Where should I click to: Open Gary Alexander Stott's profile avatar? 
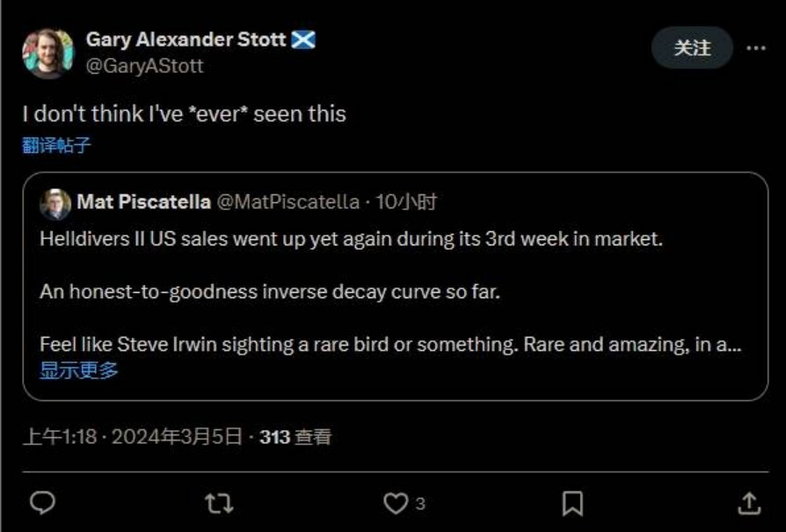coord(47,54)
